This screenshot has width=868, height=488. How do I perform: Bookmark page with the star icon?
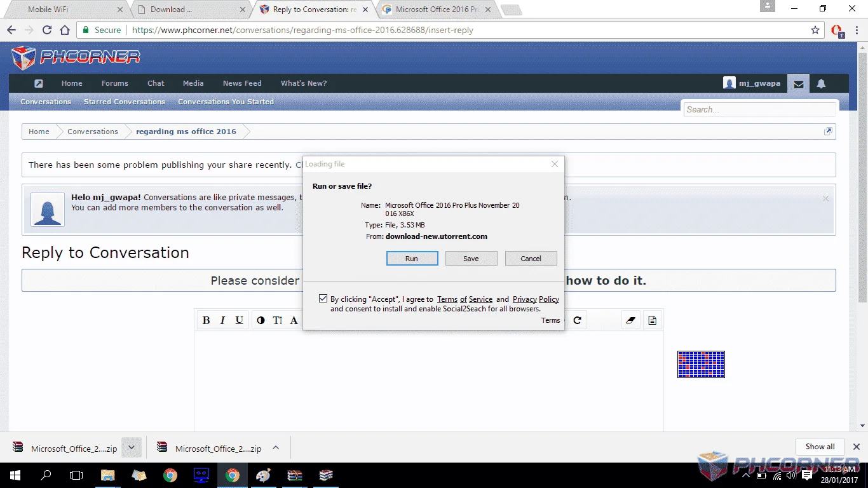tap(815, 30)
